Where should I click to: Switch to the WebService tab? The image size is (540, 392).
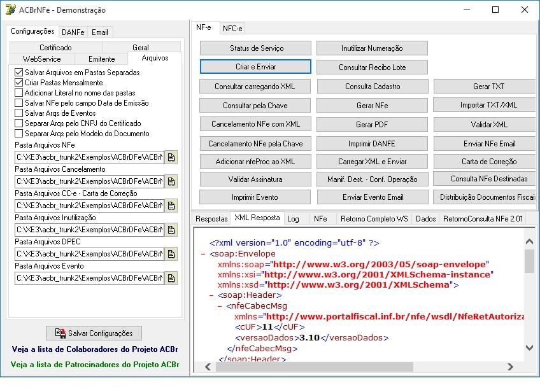pyautogui.click(x=41, y=59)
